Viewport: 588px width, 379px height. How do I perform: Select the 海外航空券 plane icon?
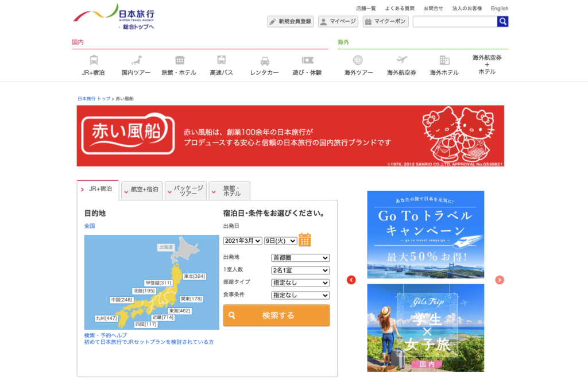tap(401, 60)
